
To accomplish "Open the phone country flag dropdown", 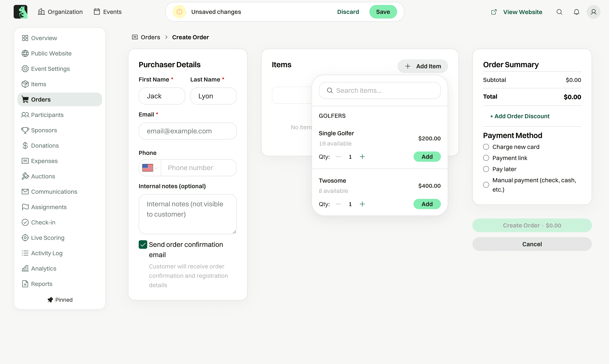I will [150, 168].
